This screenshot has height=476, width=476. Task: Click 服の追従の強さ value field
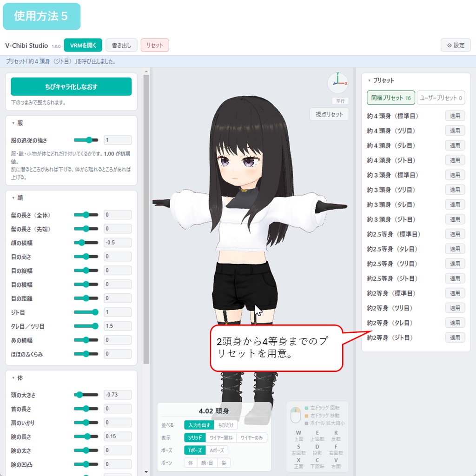coord(118,140)
